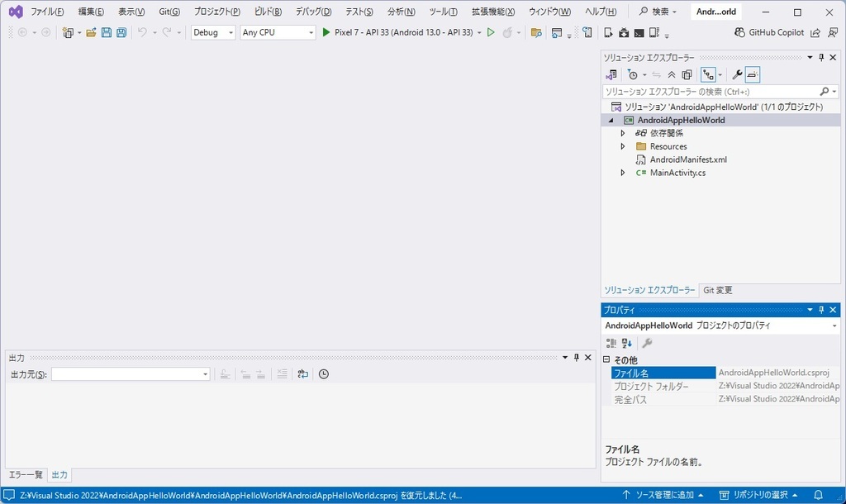Toggle word wrap in the Output panel
The width and height of the screenshot is (846, 504).
tap(304, 373)
